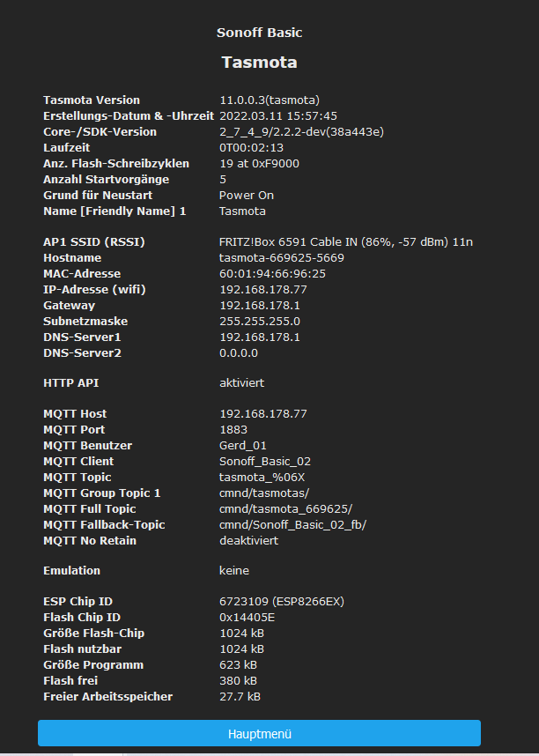Click the MQTT Fallback-Topic value

pos(292,525)
